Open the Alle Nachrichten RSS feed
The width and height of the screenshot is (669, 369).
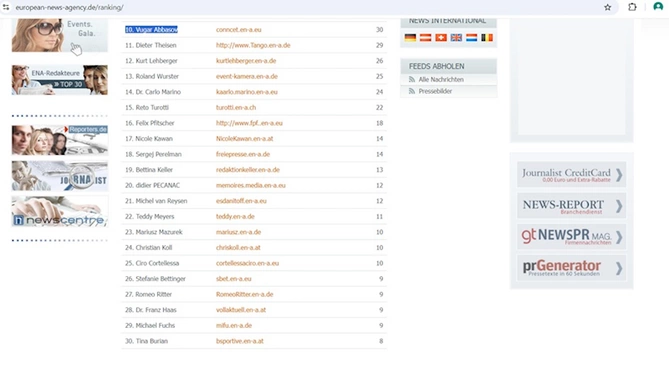441,79
